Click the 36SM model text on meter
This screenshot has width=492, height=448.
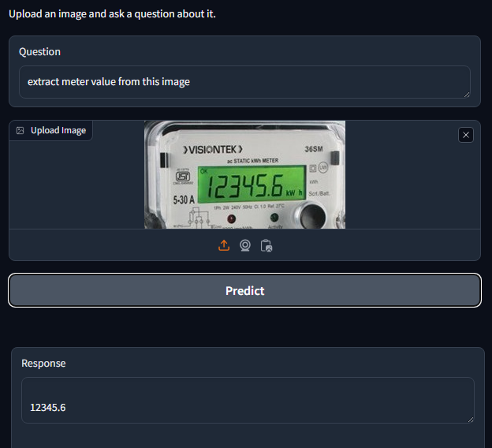(314, 149)
